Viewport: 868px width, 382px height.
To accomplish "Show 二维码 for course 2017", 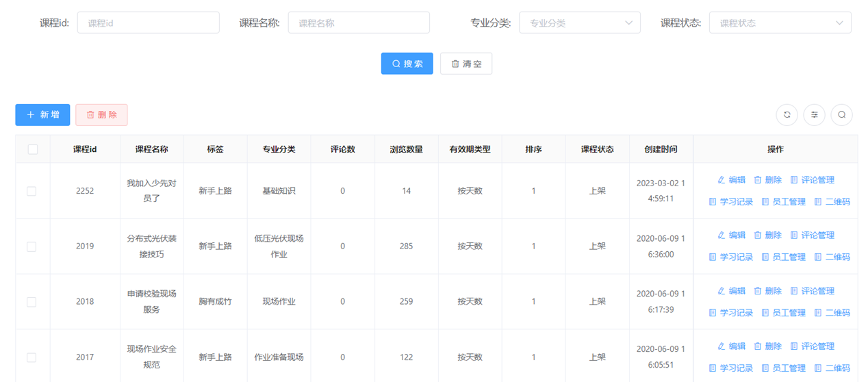I will tap(832, 368).
